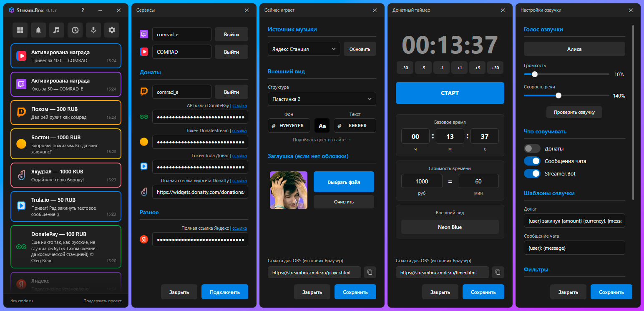644x311 pixels.
Task: Click the Trula play icon beside token field
Action: point(144,166)
